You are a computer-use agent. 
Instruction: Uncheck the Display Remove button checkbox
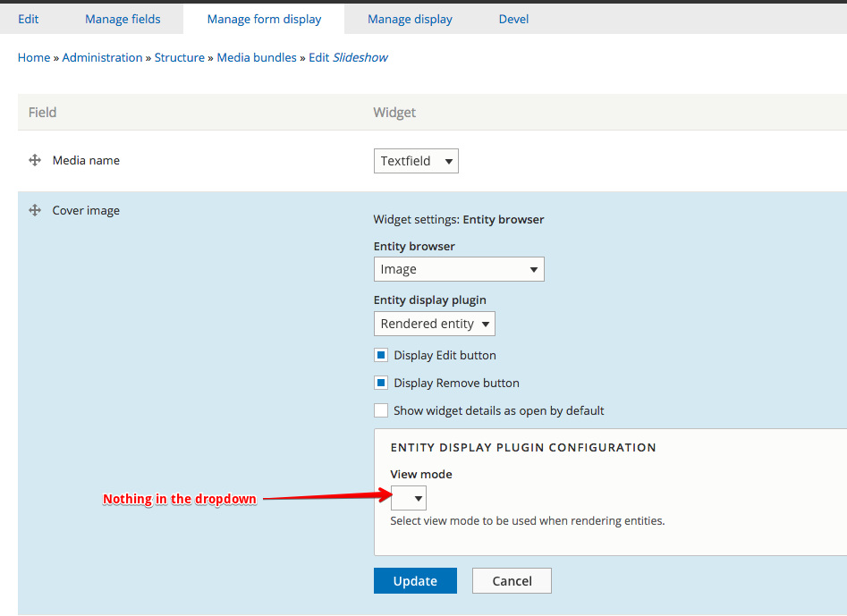pyautogui.click(x=381, y=383)
